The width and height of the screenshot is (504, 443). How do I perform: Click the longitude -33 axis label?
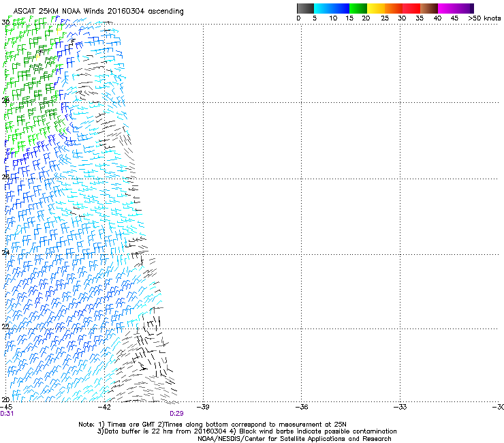[x=400, y=407]
